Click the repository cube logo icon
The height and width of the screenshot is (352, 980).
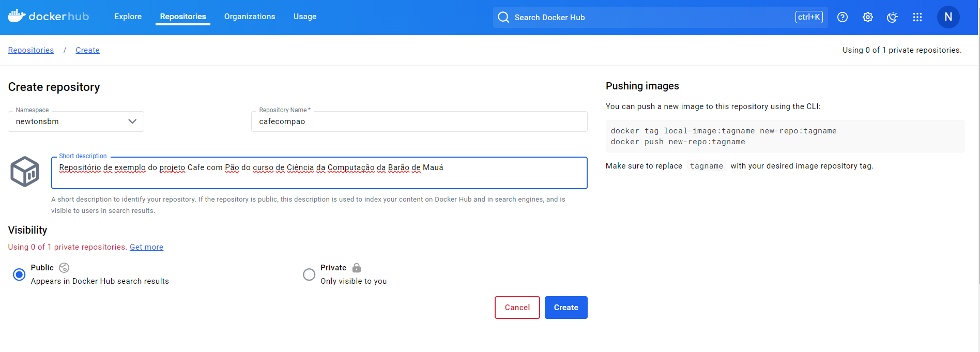[25, 172]
